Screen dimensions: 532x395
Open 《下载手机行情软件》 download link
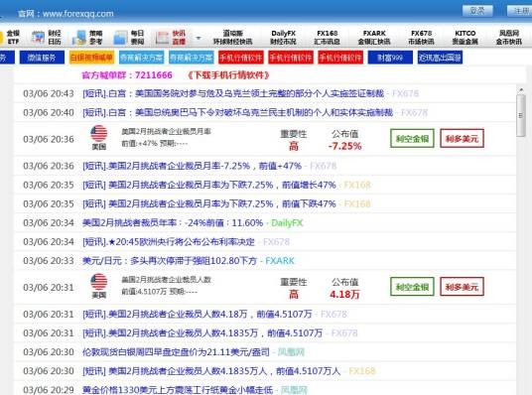[229, 75]
